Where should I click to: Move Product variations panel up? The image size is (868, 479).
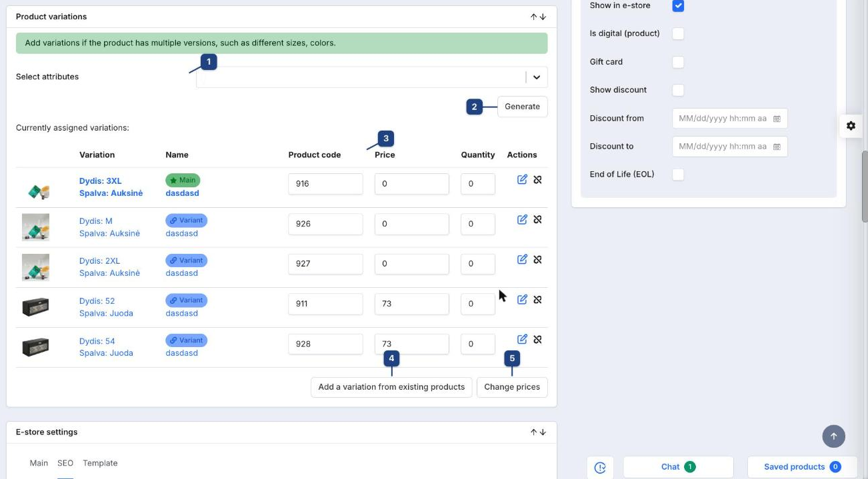point(533,17)
